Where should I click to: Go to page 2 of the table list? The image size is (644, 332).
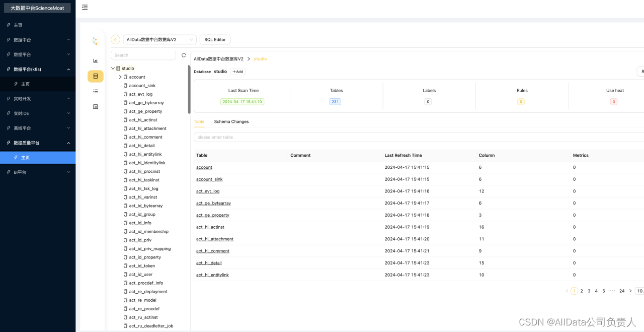[x=582, y=291]
